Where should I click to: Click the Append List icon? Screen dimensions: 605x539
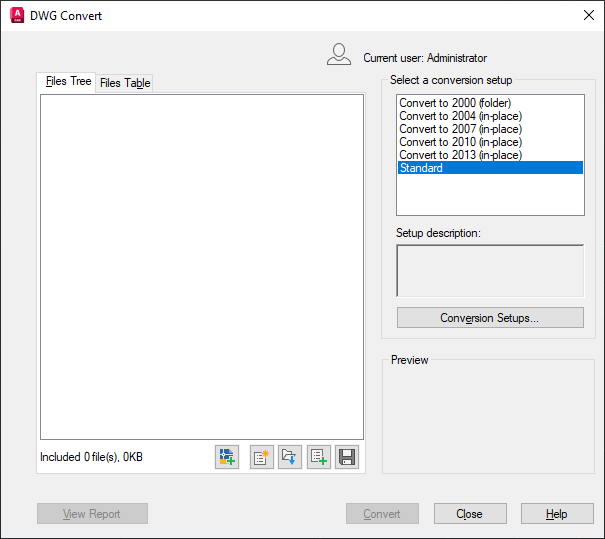click(319, 457)
